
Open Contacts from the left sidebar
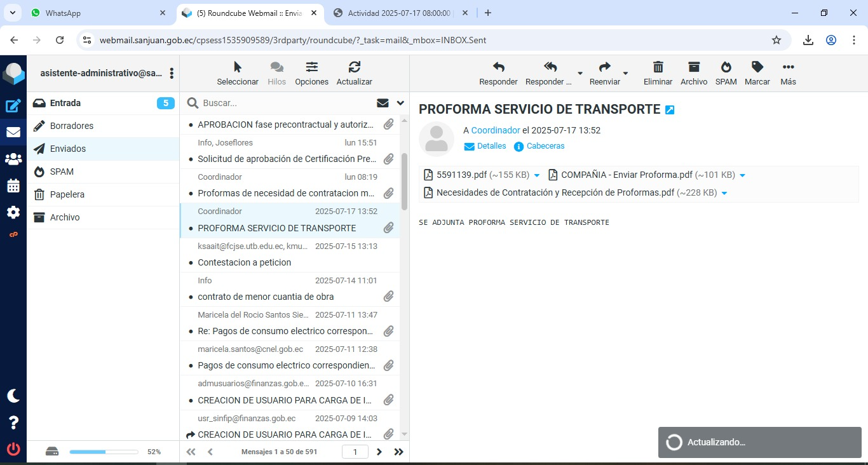[x=13, y=159]
